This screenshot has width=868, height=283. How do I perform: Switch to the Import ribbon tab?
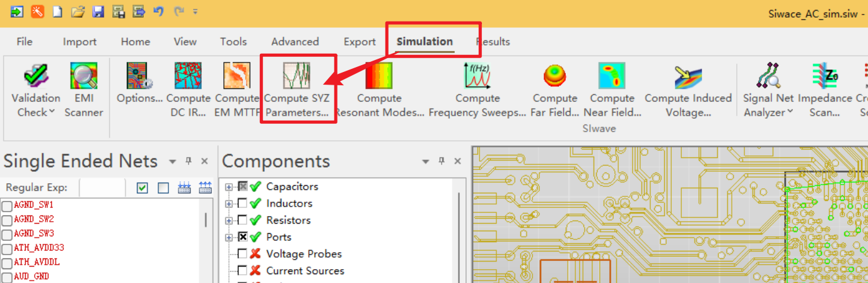click(x=79, y=42)
